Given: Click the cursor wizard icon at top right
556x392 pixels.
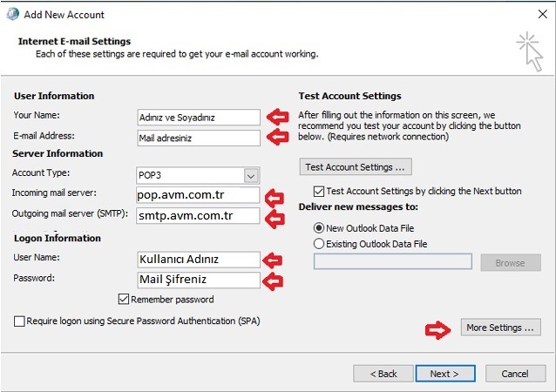Looking at the screenshot, I should pyautogui.click(x=528, y=49).
